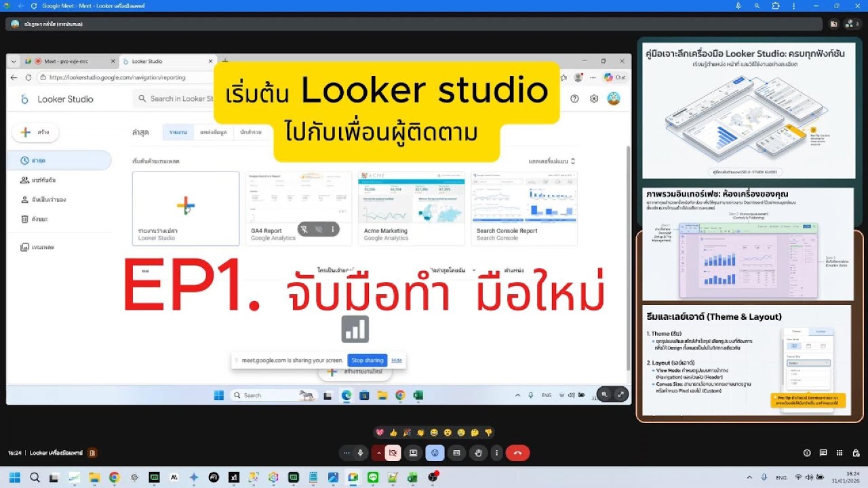Image resolution: width=868 pixels, height=488 pixels.
Task: Open LINE app on the taskbar
Action: coord(372,477)
